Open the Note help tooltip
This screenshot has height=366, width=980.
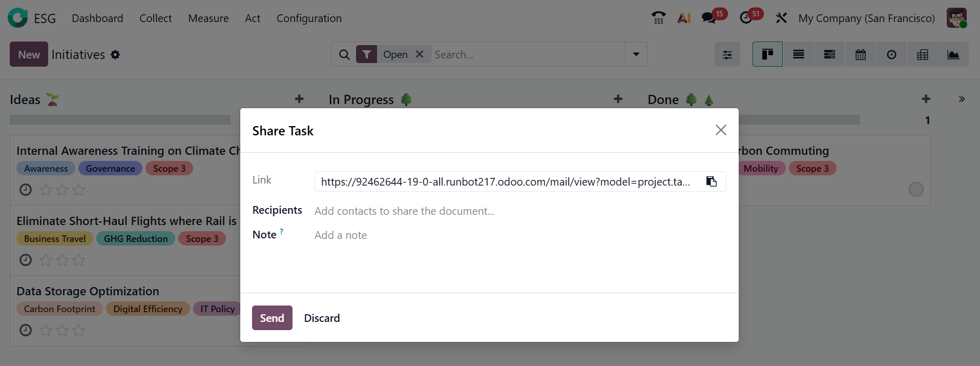point(281,232)
